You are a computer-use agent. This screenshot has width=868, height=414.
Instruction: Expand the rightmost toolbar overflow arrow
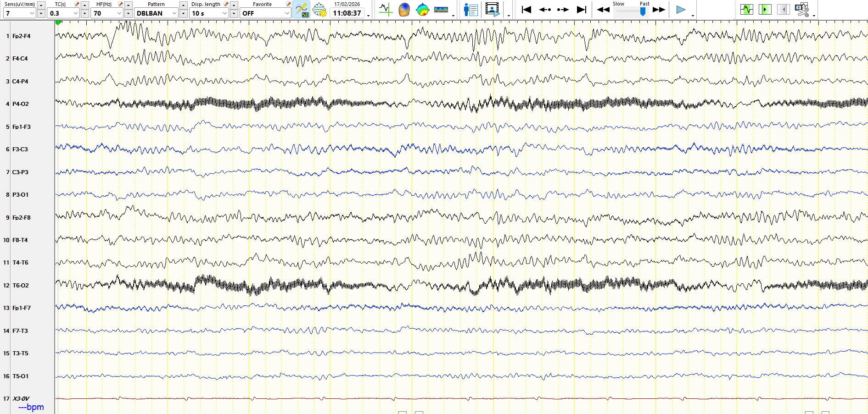(814, 16)
